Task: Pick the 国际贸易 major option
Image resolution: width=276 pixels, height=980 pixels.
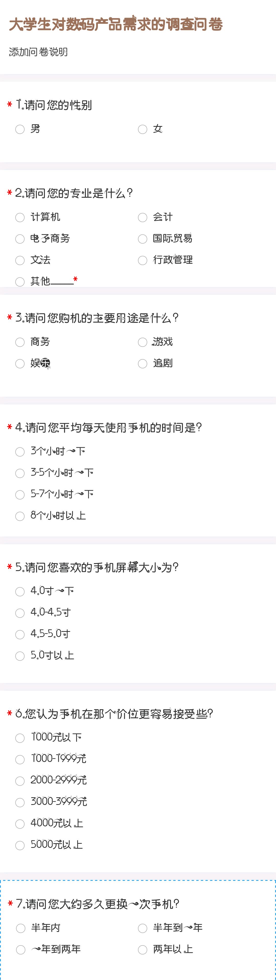Action: coord(143,239)
